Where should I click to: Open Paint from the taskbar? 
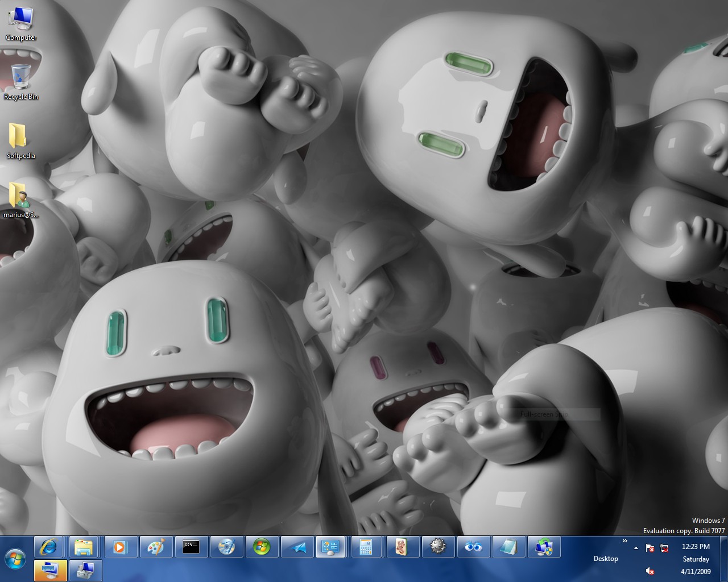click(x=155, y=547)
